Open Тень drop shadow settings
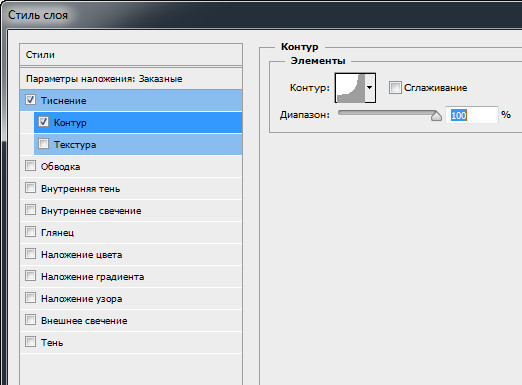Screen dimensions: 522x385 click(131, 342)
